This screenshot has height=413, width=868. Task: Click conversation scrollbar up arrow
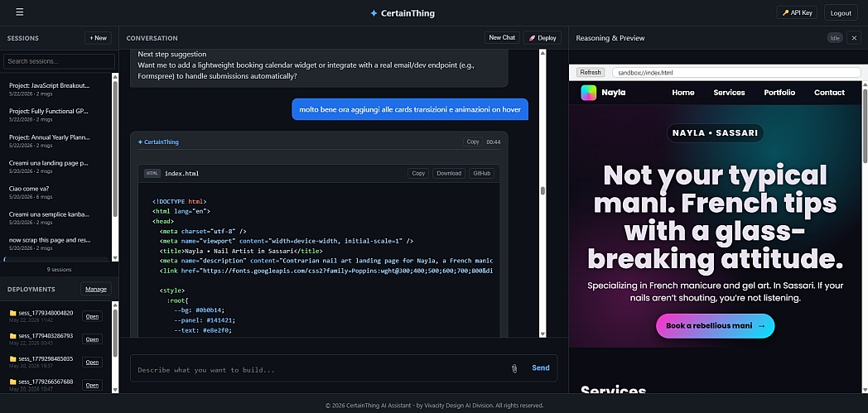coord(542,52)
